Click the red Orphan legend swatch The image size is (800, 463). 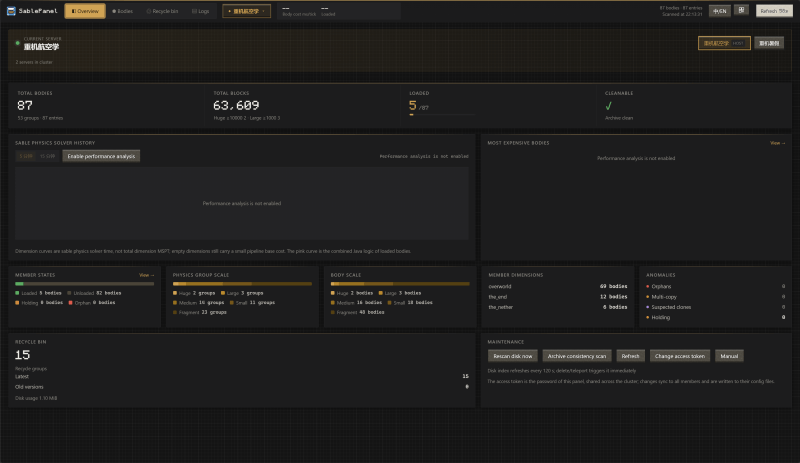pyautogui.click(x=70, y=303)
